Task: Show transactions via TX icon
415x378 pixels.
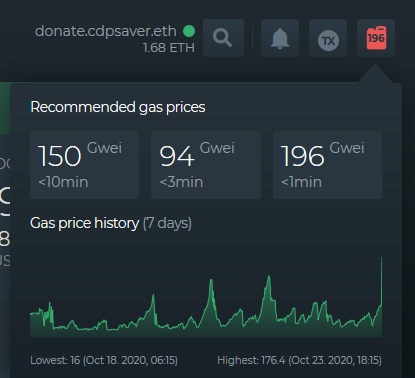Action: click(x=328, y=38)
